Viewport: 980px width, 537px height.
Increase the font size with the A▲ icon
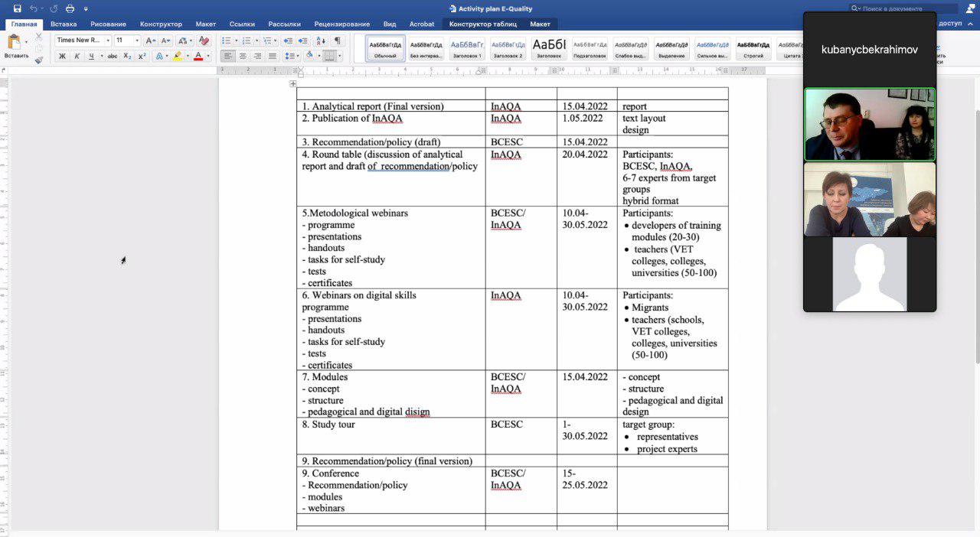tap(150, 41)
